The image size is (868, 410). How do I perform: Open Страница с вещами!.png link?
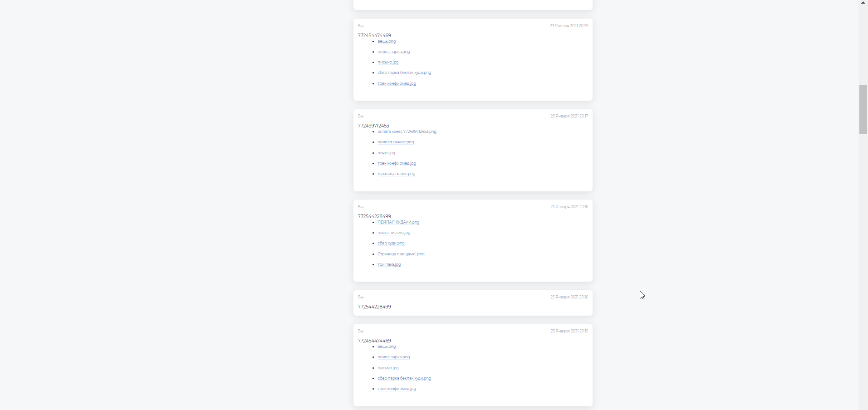(401, 254)
